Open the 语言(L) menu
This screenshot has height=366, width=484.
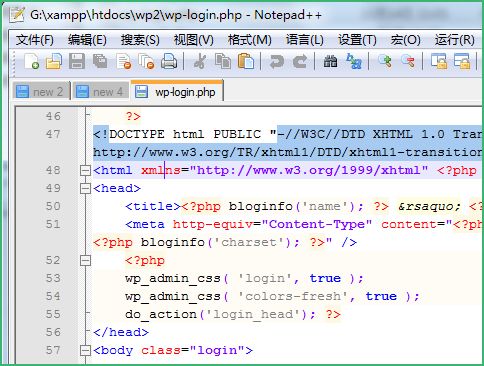[x=305, y=40]
